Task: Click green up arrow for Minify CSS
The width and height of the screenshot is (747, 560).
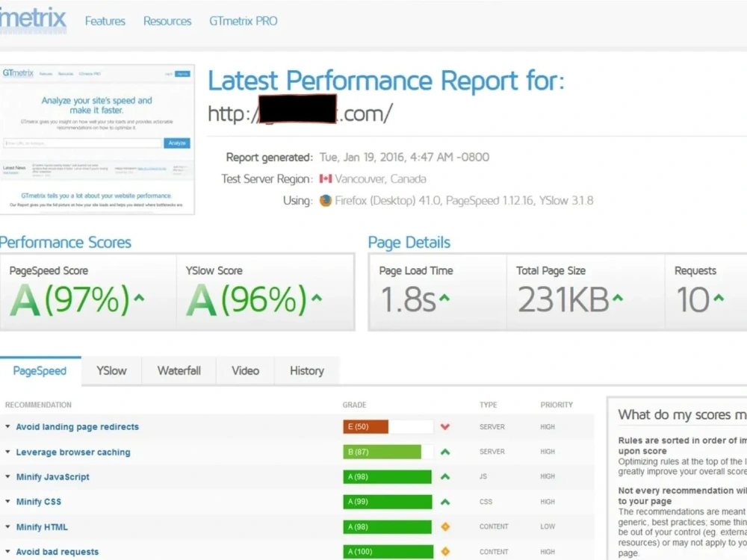Action: point(445,502)
